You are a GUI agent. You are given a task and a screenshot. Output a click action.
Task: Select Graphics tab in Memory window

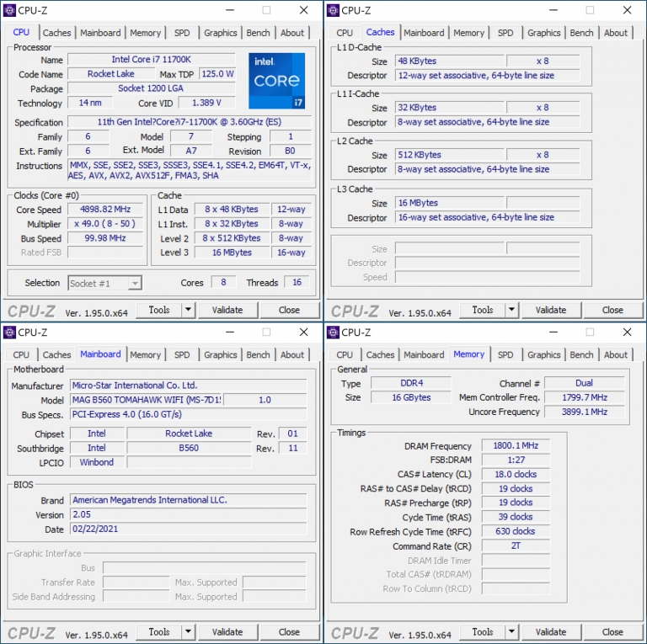coord(544,355)
